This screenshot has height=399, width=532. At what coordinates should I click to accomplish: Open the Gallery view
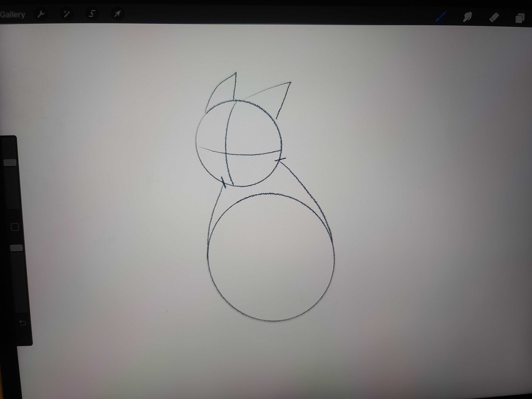point(13,15)
